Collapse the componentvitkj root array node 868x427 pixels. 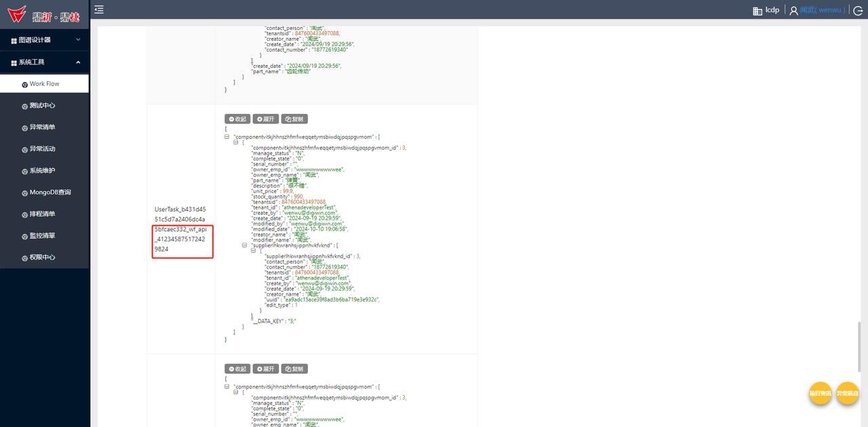[227, 137]
